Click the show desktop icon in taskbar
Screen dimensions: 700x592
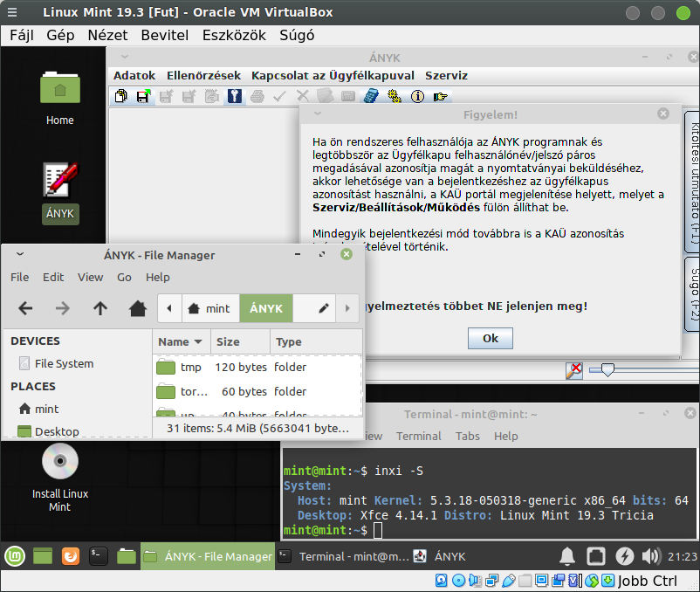tap(43, 556)
